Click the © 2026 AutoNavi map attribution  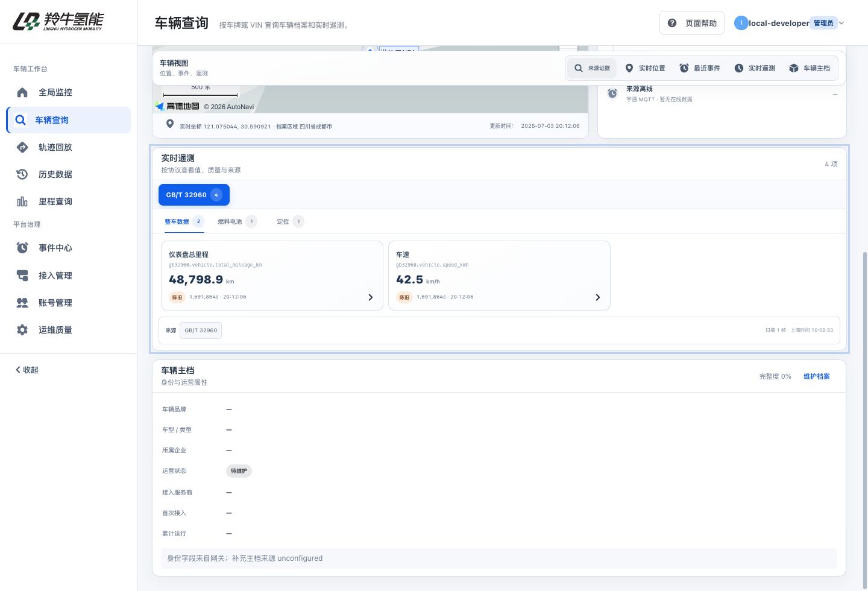229,107
